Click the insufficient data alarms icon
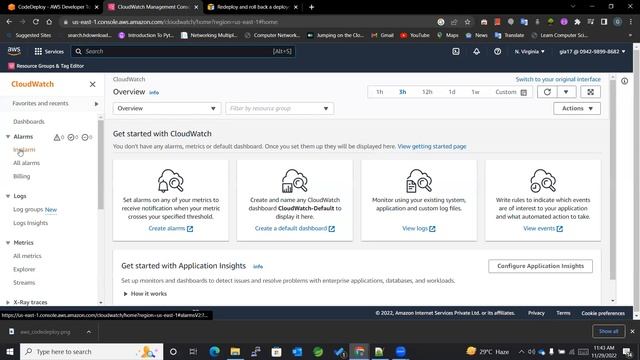This screenshot has height=360, width=640. 85,137
